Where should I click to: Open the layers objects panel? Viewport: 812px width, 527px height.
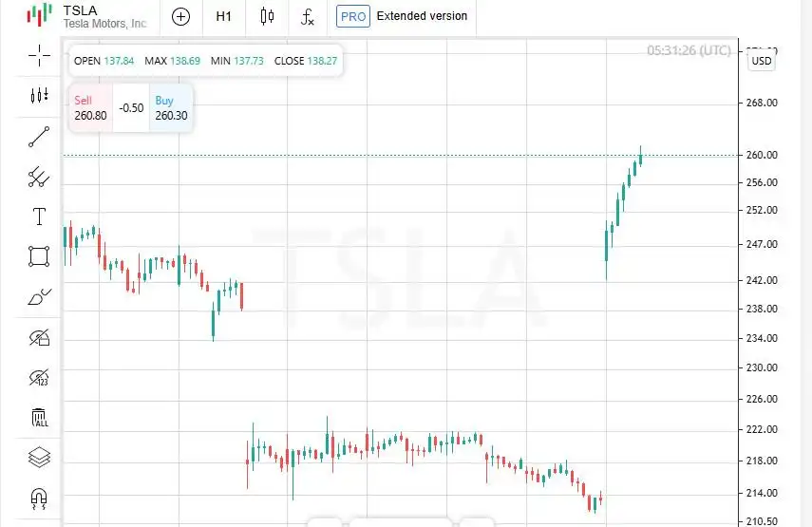pos(39,457)
